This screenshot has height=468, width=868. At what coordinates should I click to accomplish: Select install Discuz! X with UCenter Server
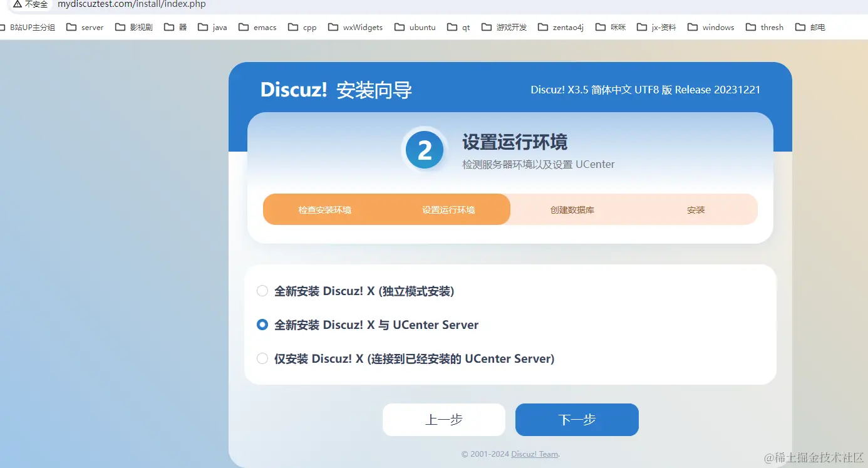262,325
